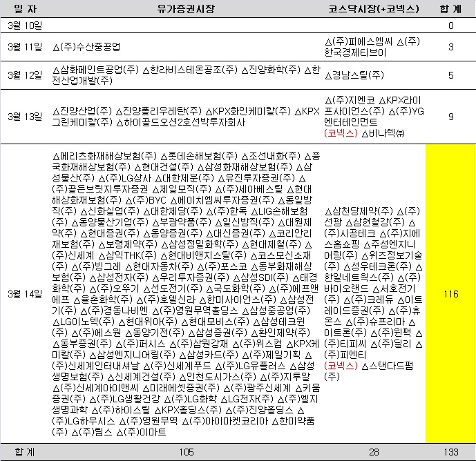Click the total value 0 for 3월 10일

point(451,26)
